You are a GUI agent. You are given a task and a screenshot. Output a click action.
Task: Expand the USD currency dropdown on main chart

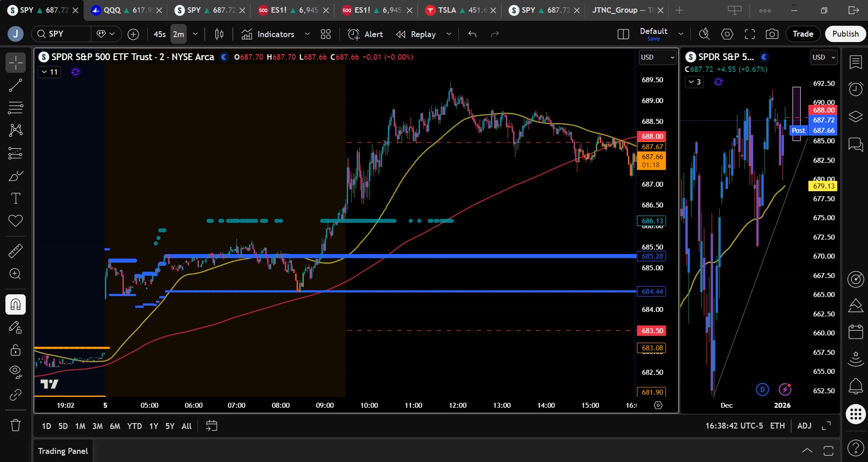point(657,57)
